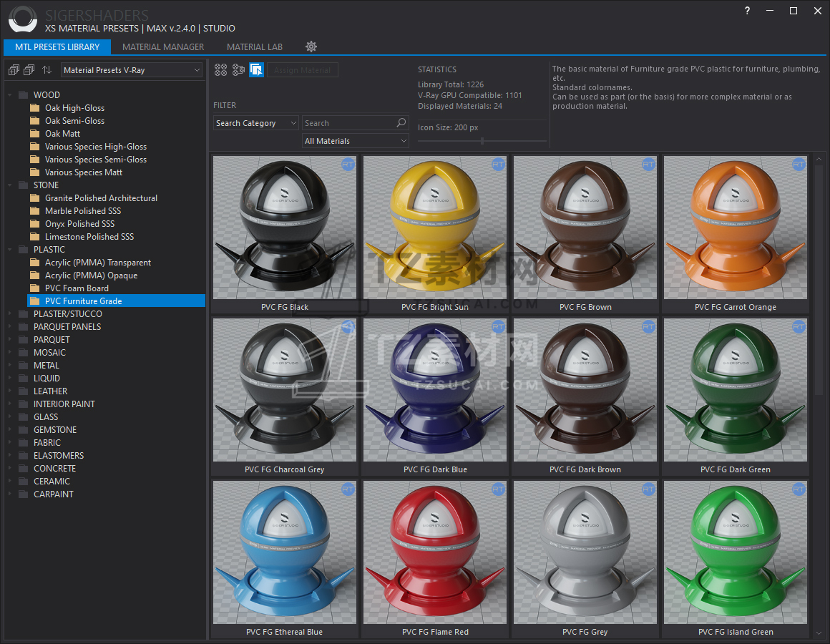Click the folder icon beside PVC Foam Board

tap(35, 288)
